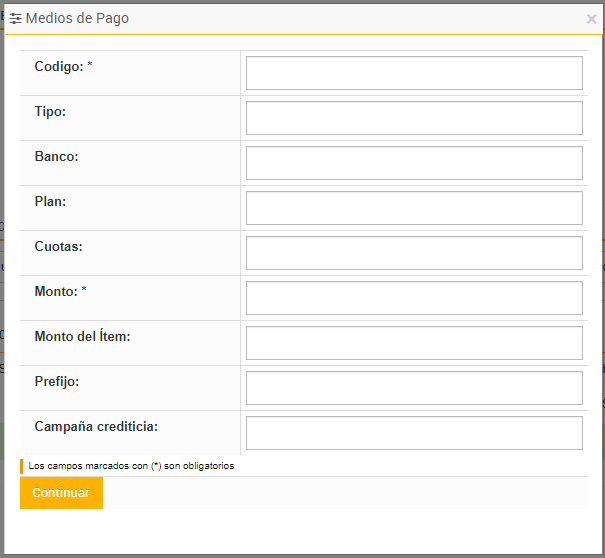Screen dimensions: 605x558
Task: Focus the Campaña crediticia input
Action: point(414,433)
